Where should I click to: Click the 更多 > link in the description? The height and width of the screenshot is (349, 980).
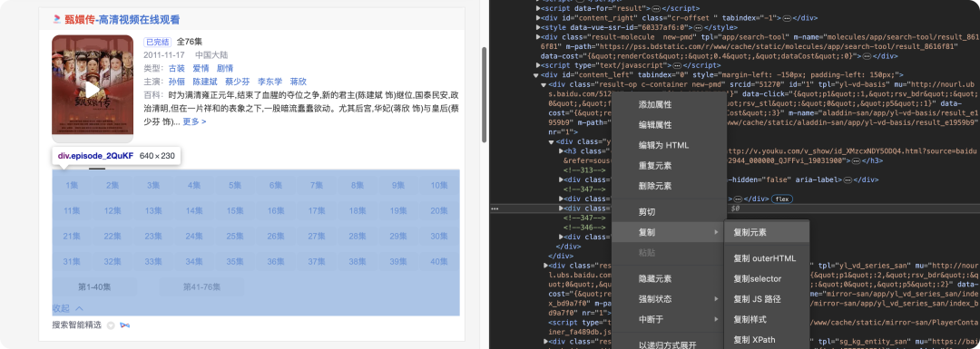click(x=194, y=121)
